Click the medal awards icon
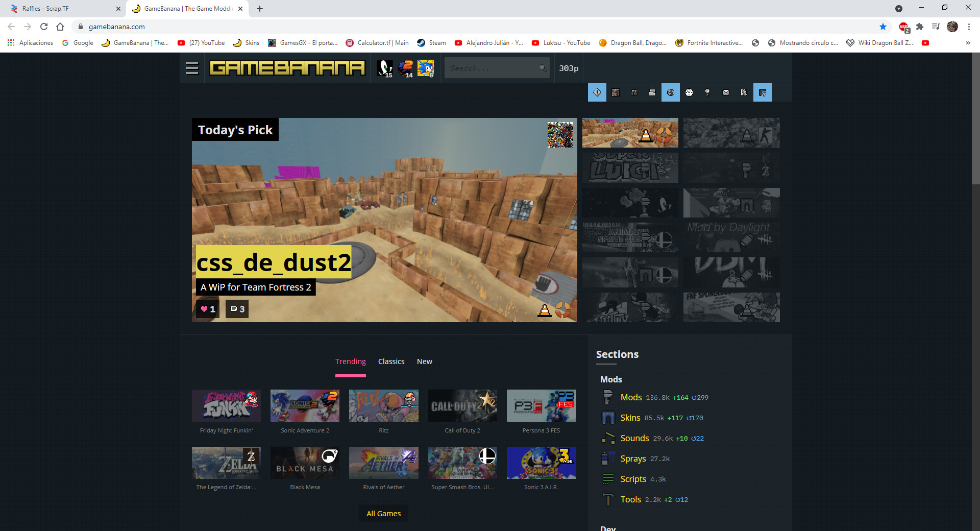The image size is (980, 531). tap(707, 92)
